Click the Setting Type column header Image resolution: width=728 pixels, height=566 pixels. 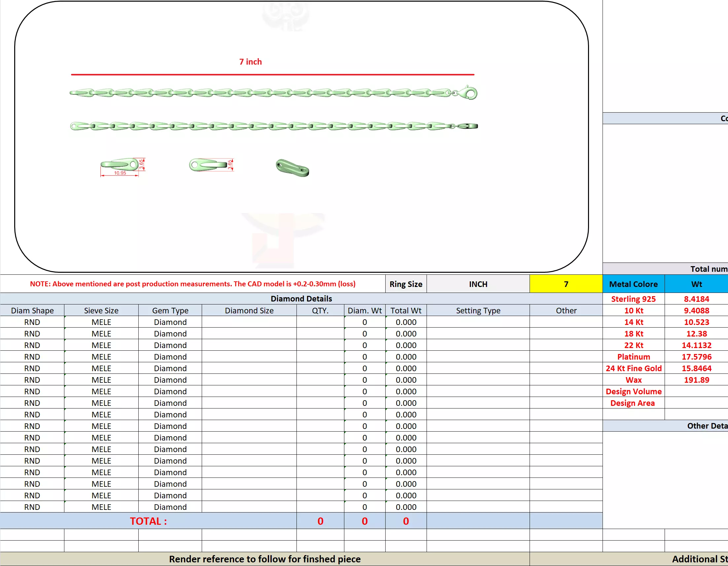tap(478, 310)
